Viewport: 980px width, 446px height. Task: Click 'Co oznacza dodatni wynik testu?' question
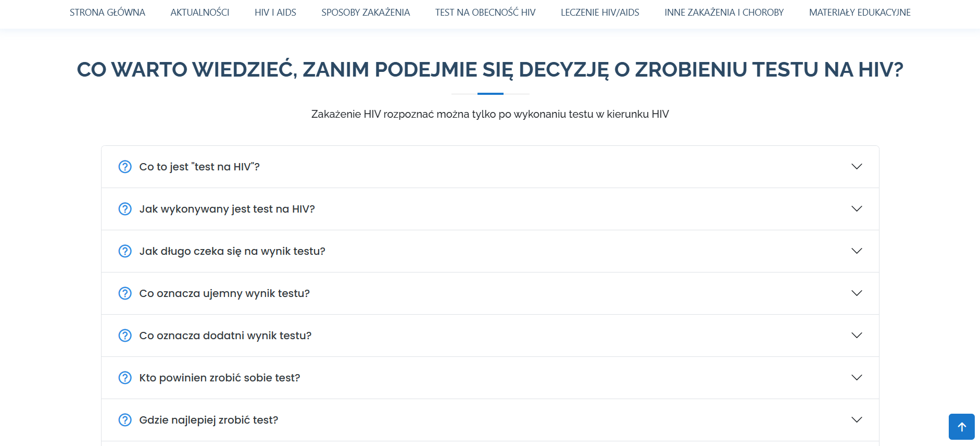coord(225,336)
